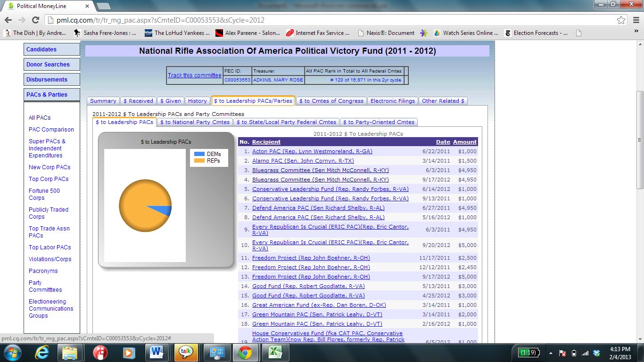Open a new tab with the new-tab button
The height and width of the screenshot is (362, 644).
(x=103, y=6)
